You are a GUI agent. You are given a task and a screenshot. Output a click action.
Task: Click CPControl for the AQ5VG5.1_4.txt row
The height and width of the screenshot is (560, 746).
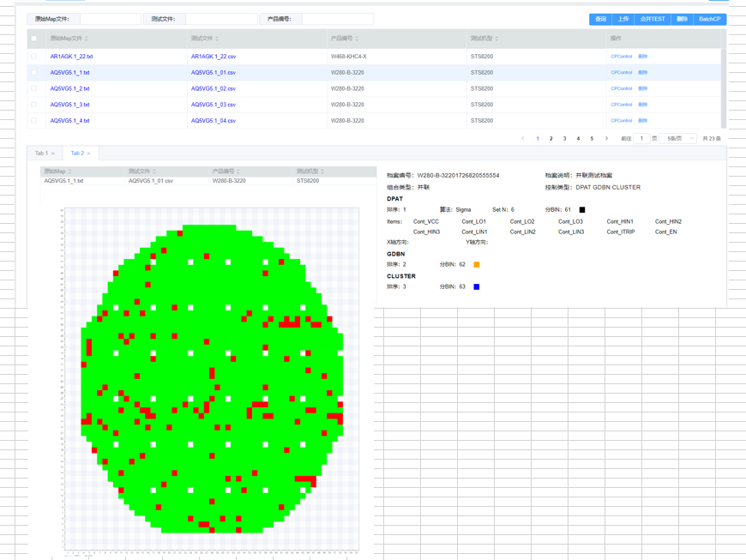point(621,121)
